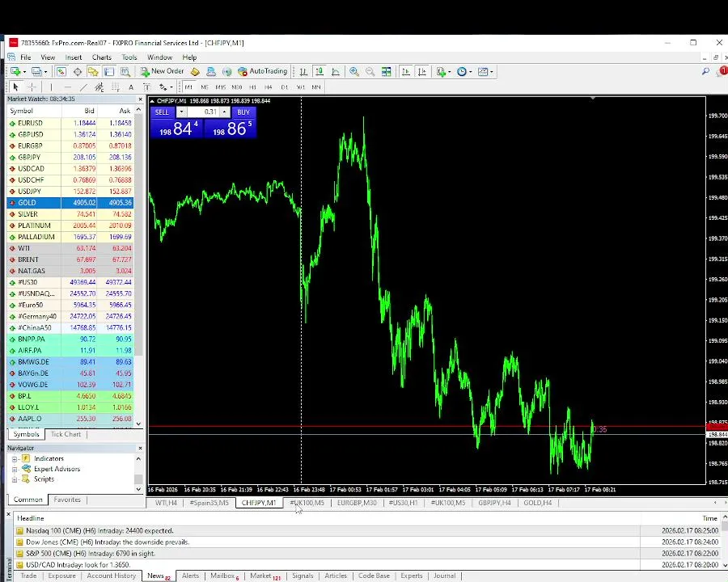Select the #Germany40 symbol row

(x=70, y=317)
